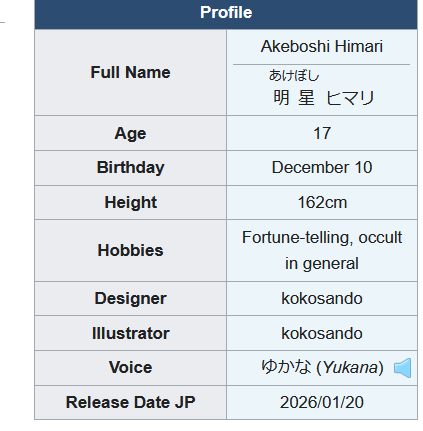
Task: Select the Akeboshi Himari name text
Action: [322, 46]
